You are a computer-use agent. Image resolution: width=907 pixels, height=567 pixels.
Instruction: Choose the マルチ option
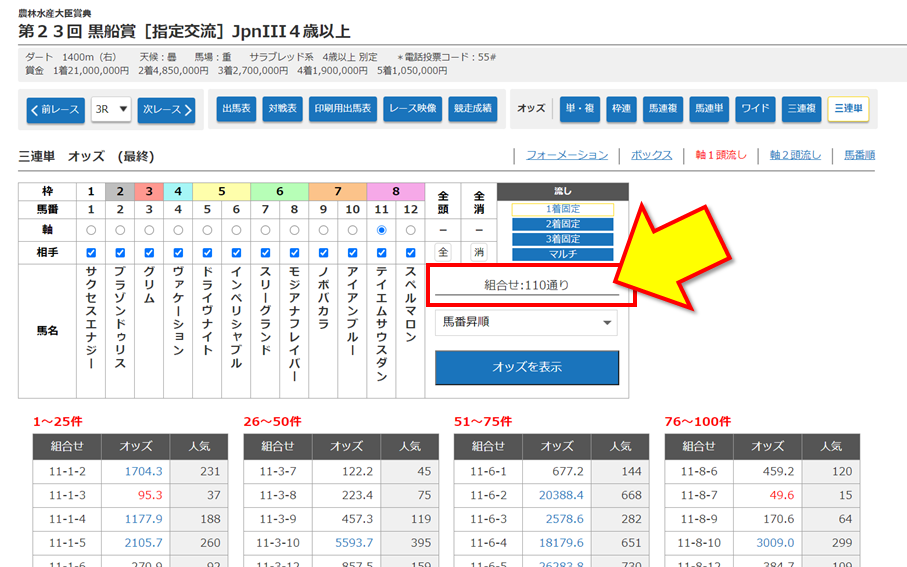pyautogui.click(x=562, y=254)
